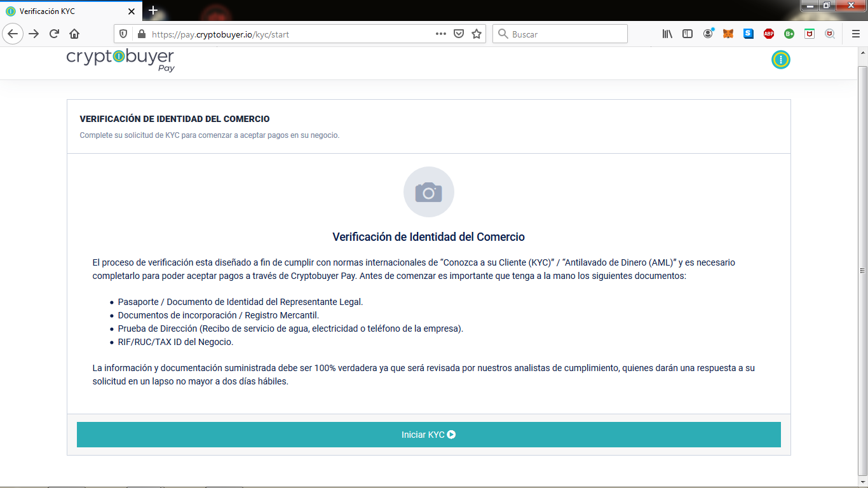Viewport: 868px width, 488px height.
Task: Open the blue S extension
Action: (x=749, y=34)
